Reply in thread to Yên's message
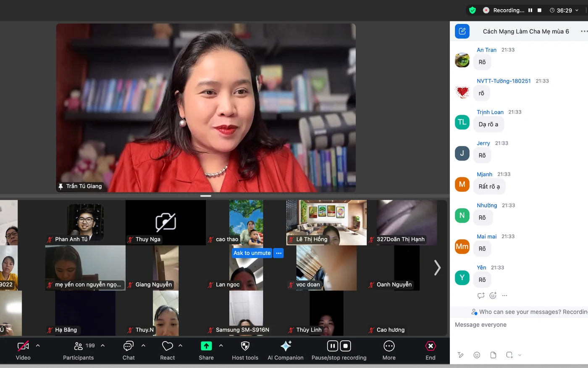Image resolution: width=588 pixels, height=368 pixels. [481, 296]
